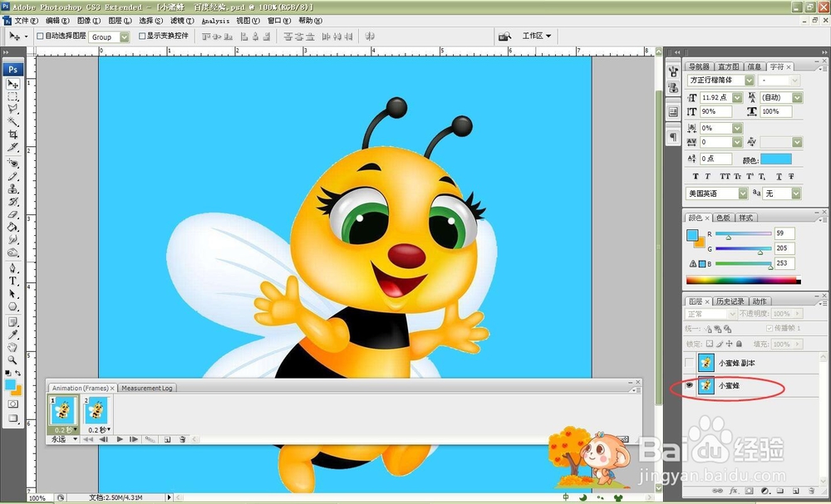This screenshot has width=831, height=504.
Task: Click the foreground color swatch in toolbox
Action: click(10, 385)
